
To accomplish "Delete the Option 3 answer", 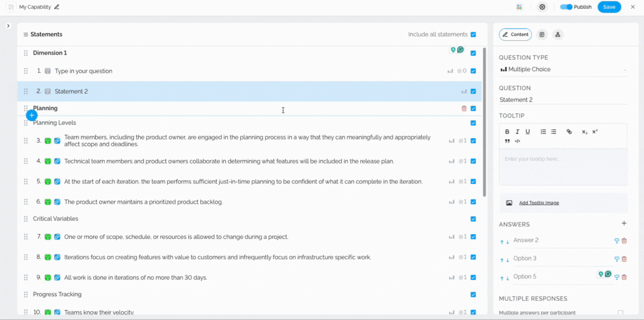I will tap(624, 259).
